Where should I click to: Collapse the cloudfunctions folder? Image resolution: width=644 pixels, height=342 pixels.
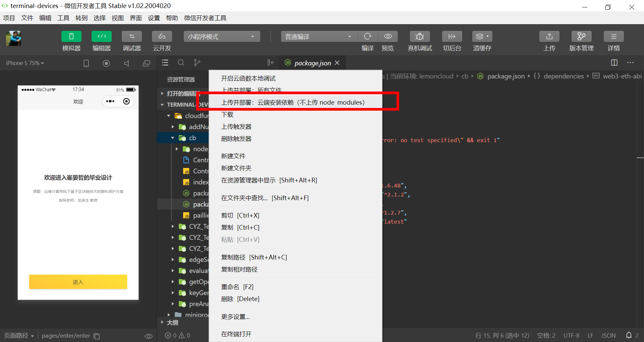click(x=168, y=116)
